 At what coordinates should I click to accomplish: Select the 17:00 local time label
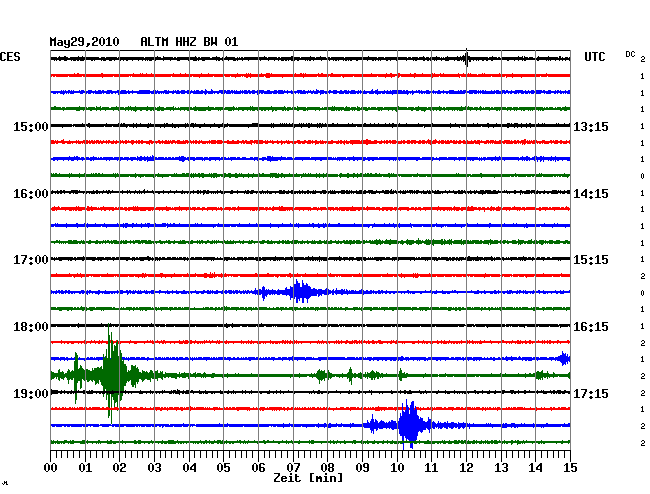pos(31,260)
